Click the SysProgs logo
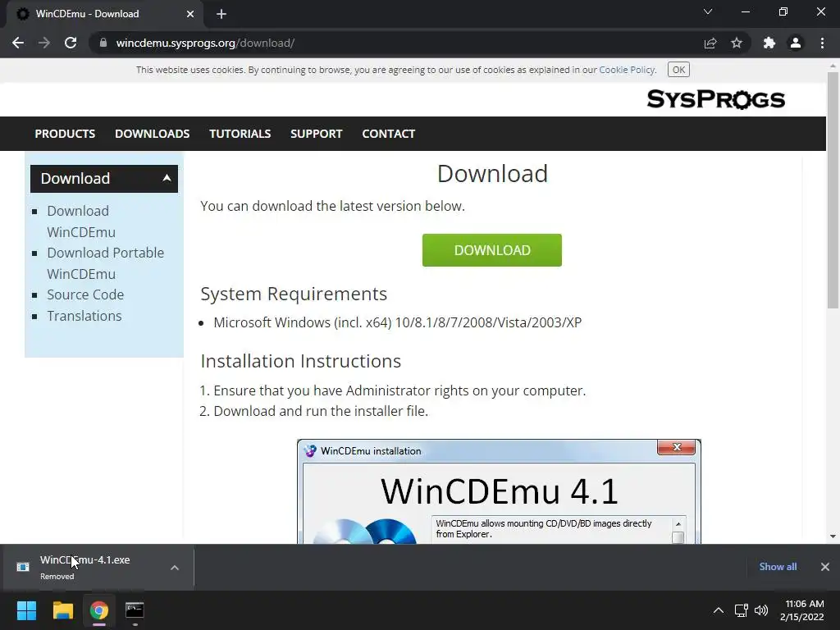This screenshot has height=630, width=840. 715,99
